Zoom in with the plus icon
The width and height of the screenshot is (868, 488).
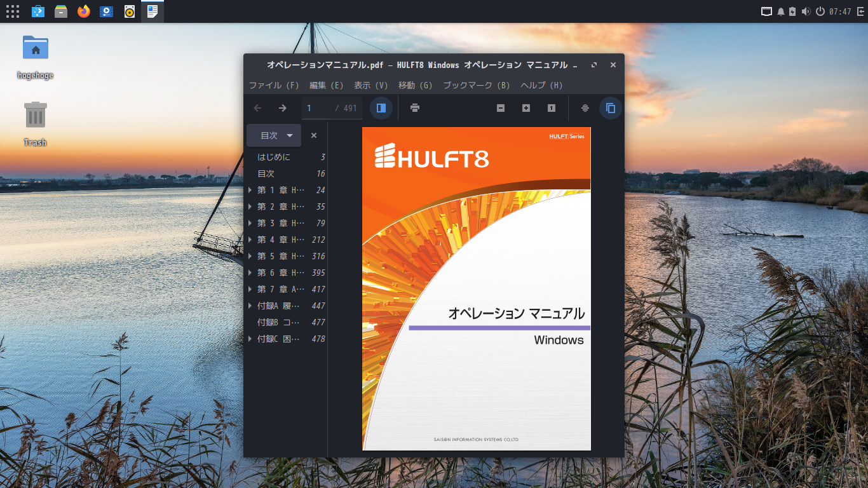526,108
